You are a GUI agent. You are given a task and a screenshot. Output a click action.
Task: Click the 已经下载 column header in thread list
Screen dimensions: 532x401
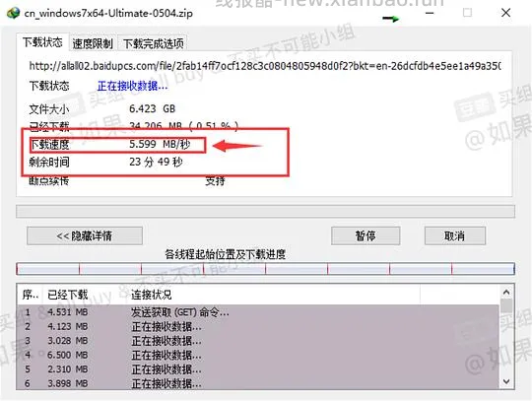pyautogui.click(x=68, y=295)
